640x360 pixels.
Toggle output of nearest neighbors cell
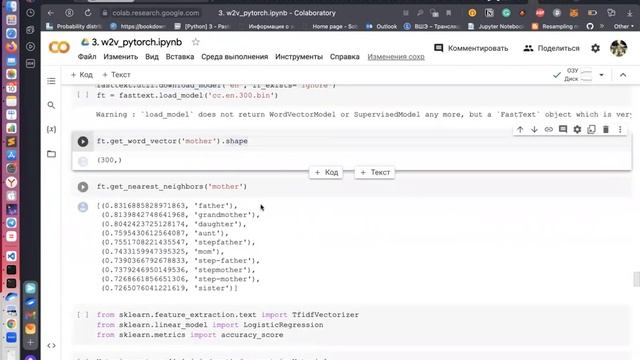83,207
